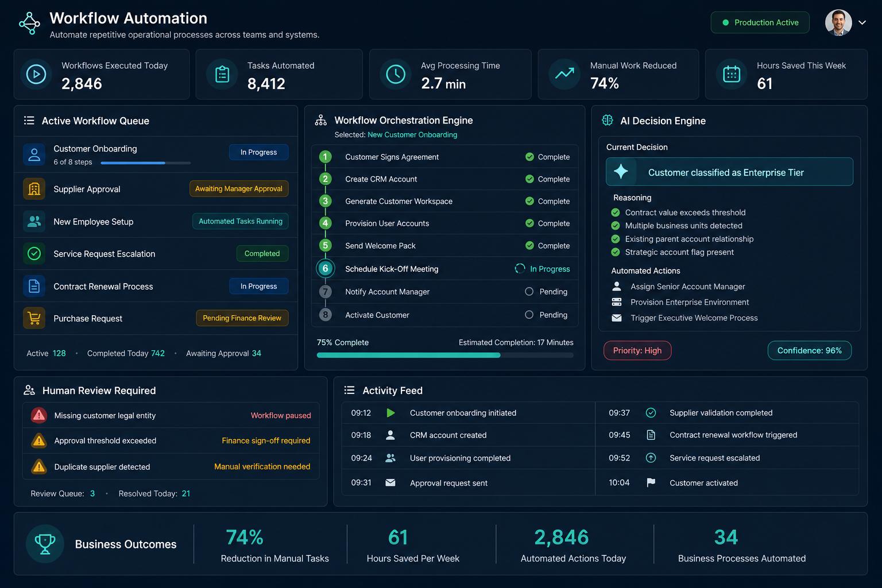Click the Manual verification needed link
Screen dimensions: 882x588
pyautogui.click(x=262, y=466)
